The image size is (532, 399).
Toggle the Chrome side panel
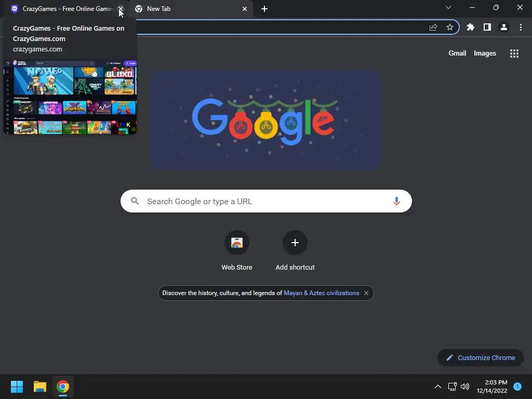point(487,27)
